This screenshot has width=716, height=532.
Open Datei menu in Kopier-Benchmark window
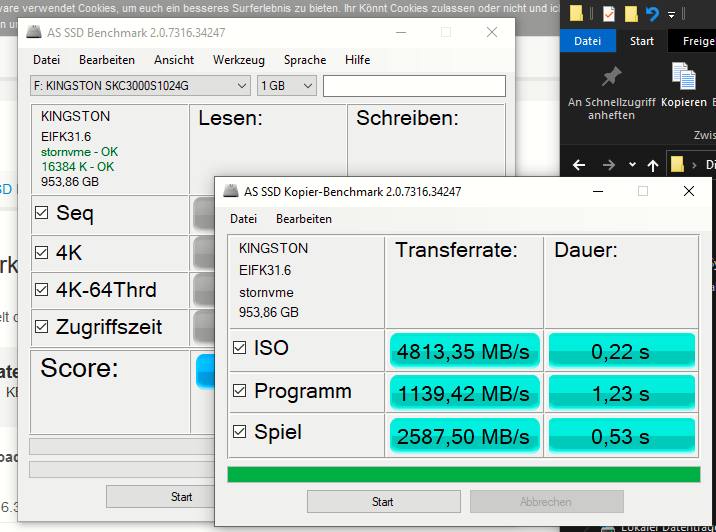[243, 219]
